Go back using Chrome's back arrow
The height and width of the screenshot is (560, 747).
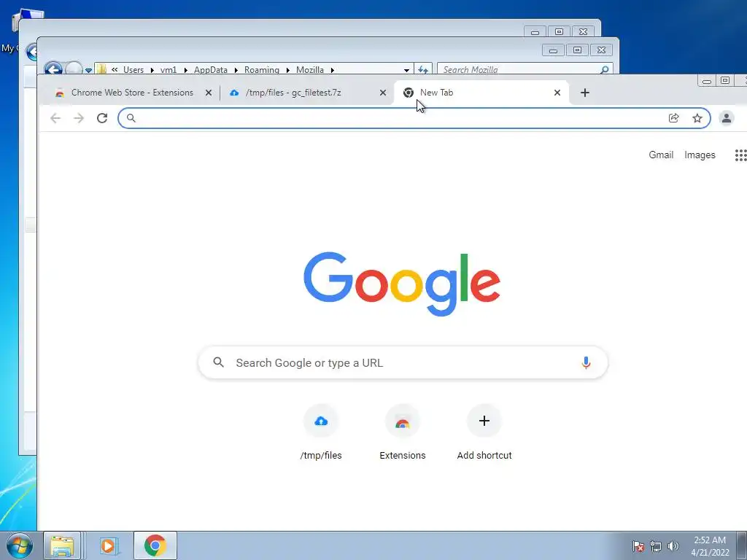point(55,118)
